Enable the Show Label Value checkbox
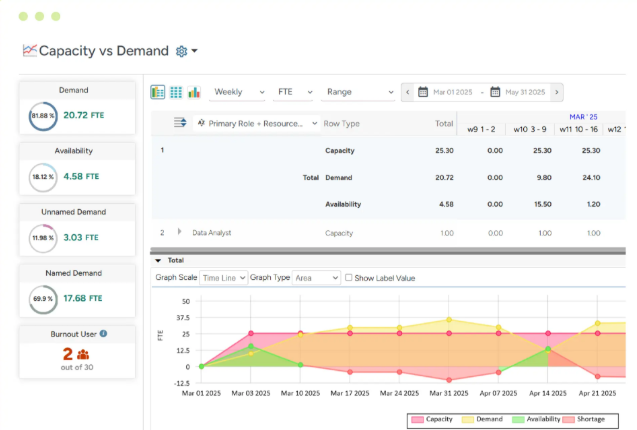Viewport: 637px width, 430px height. [x=349, y=278]
